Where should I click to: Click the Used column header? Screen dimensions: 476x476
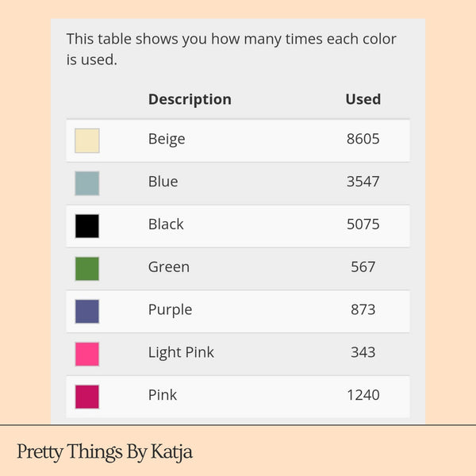pyautogui.click(x=363, y=99)
